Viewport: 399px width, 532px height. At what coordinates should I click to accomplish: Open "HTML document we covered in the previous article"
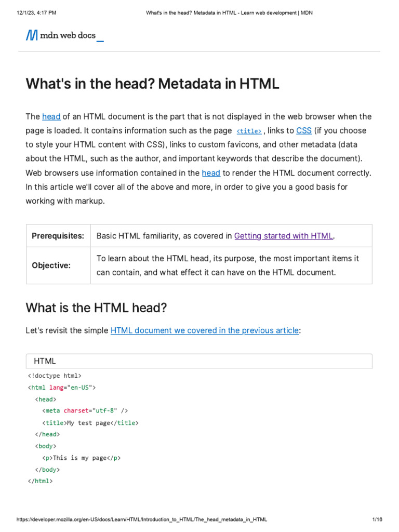pyautogui.click(x=205, y=330)
